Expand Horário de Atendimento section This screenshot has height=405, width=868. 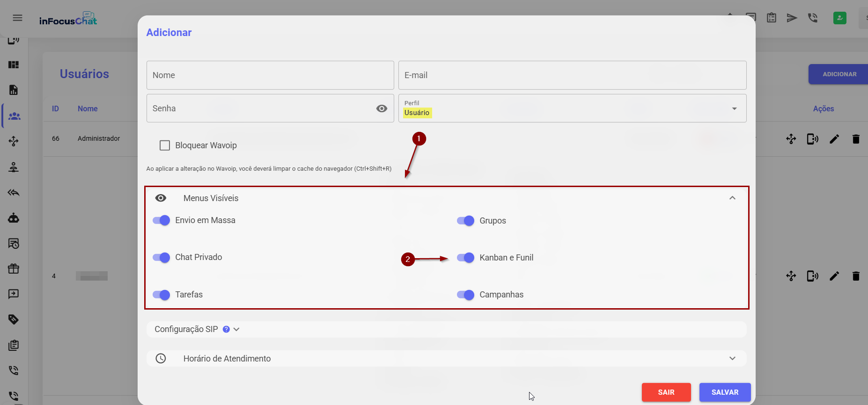pos(732,359)
